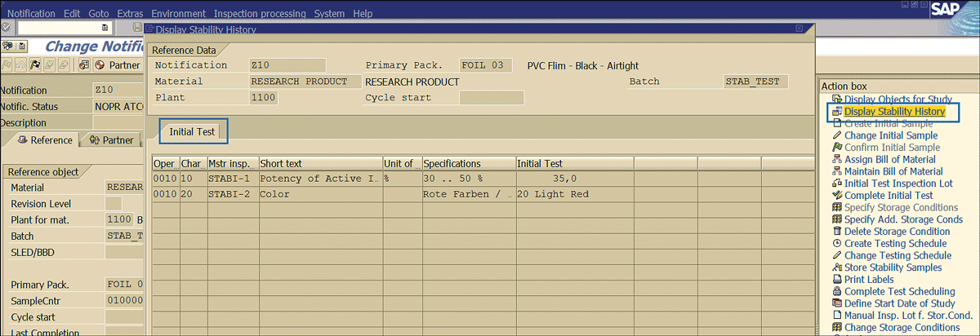Click the Mstr insp. column header
This screenshot has width=980, height=336.
click(233, 164)
